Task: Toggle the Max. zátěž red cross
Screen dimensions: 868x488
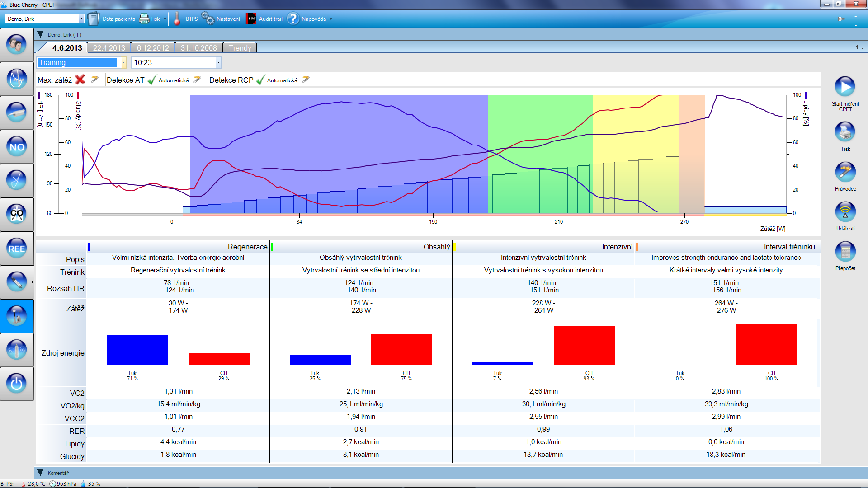Action: [x=80, y=80]
